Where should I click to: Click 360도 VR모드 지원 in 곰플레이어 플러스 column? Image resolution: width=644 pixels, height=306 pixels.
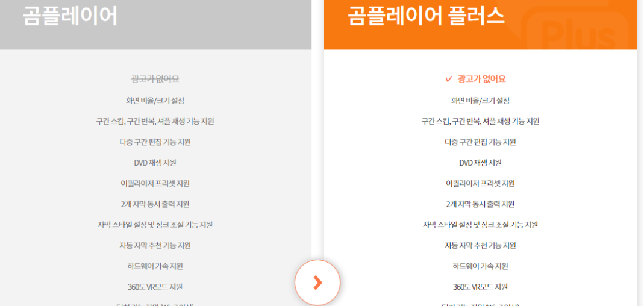click(x=480, y=287)
